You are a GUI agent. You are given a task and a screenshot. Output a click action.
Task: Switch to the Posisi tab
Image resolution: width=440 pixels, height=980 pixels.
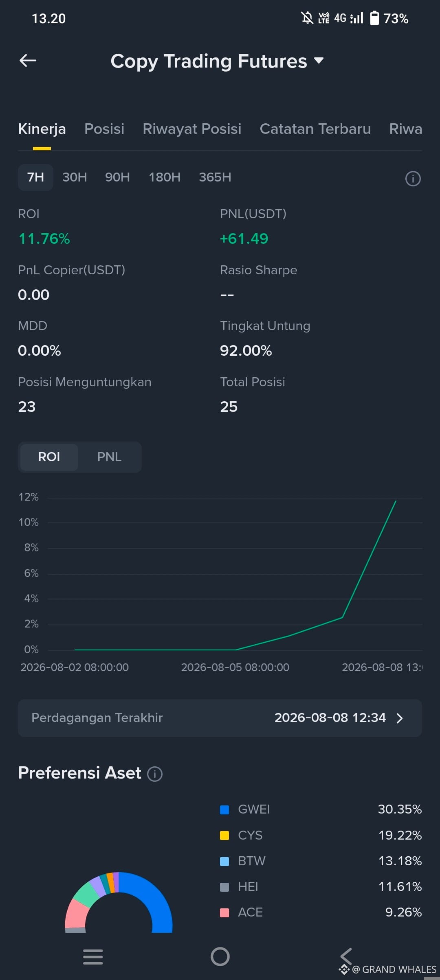coord(104,129)
